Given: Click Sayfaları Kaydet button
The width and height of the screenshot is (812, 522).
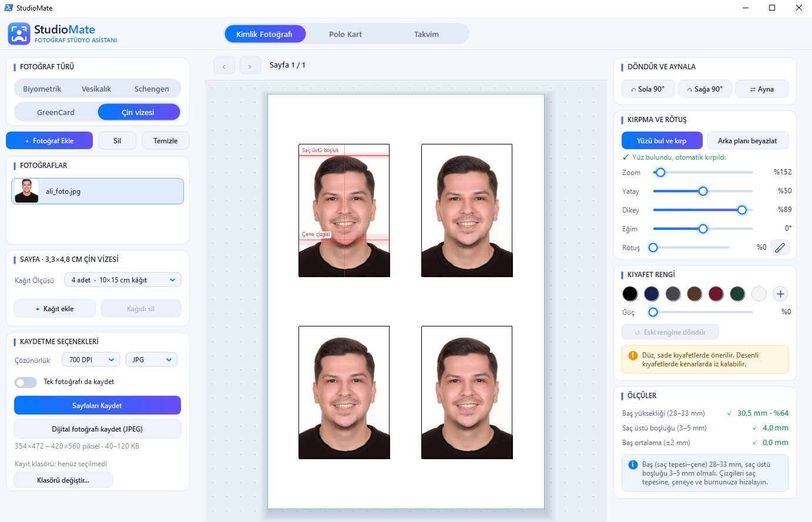Looking at the screenshot, I should (x=98, y=405).
